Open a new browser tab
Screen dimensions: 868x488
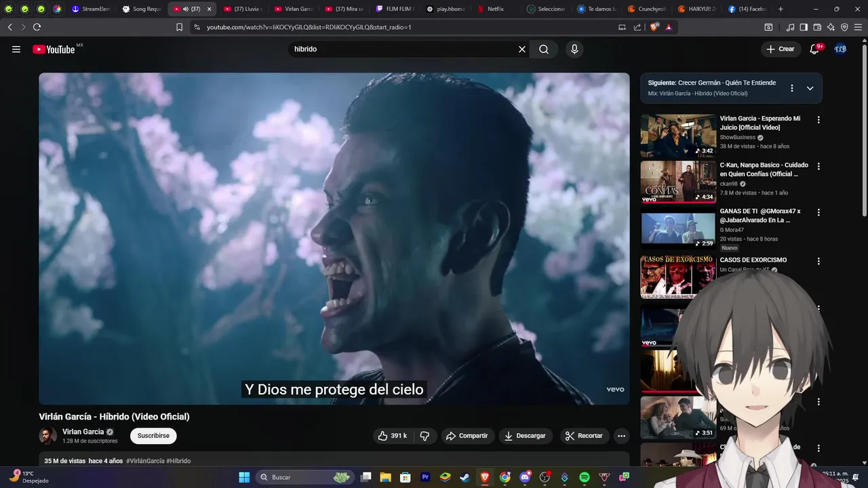[x=781, y=9]
